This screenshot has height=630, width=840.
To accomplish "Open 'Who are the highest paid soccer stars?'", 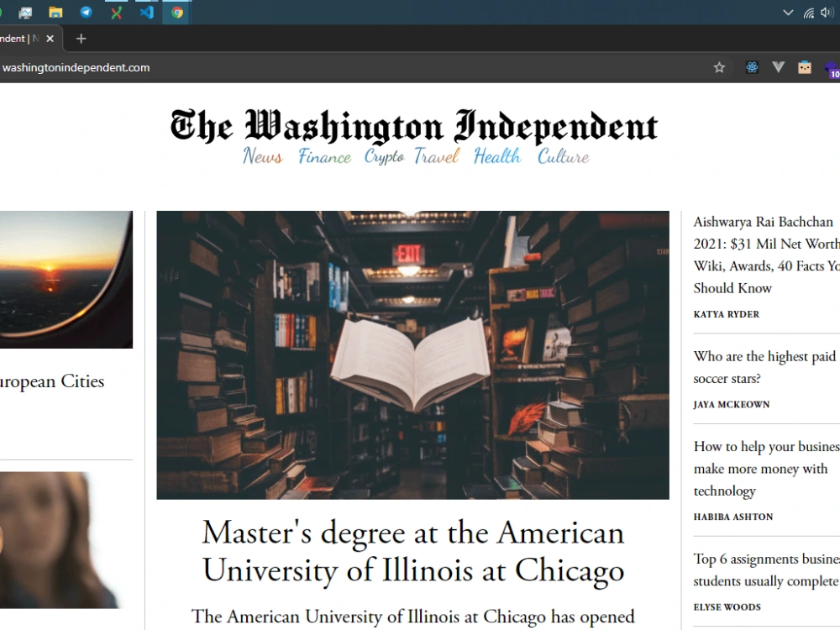I will tap(766, 368).
